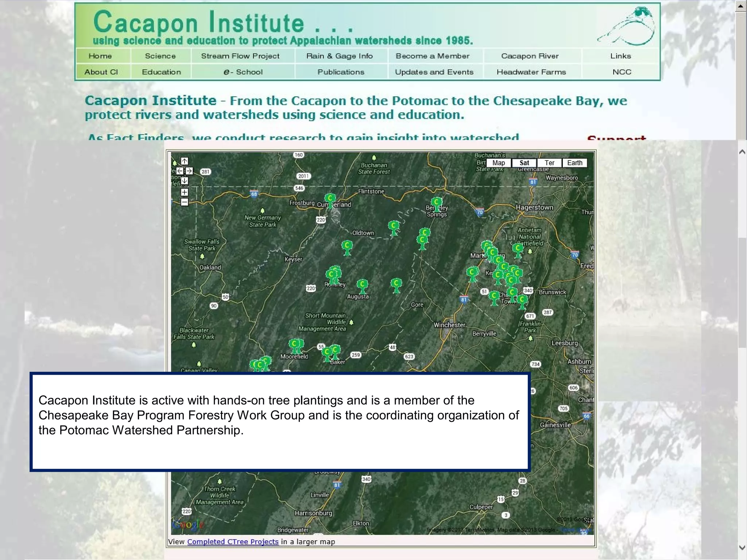Click the Become a Member link

tap(433, 56)
